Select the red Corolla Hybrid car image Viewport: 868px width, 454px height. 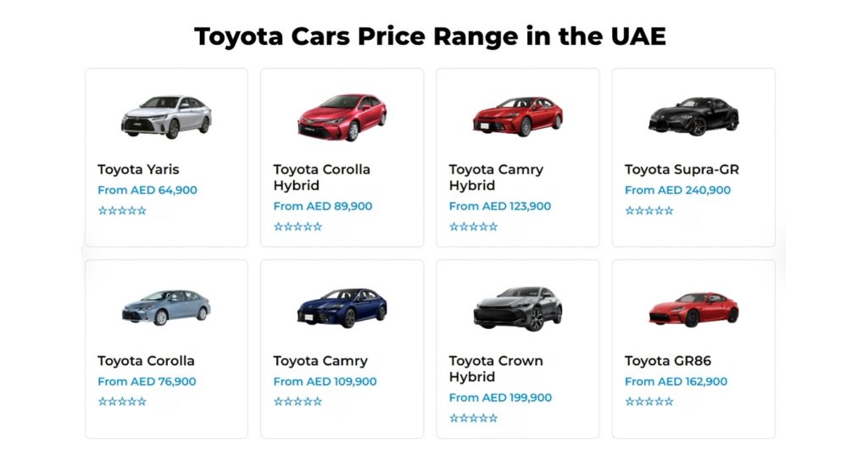click(x=342, y=117)
